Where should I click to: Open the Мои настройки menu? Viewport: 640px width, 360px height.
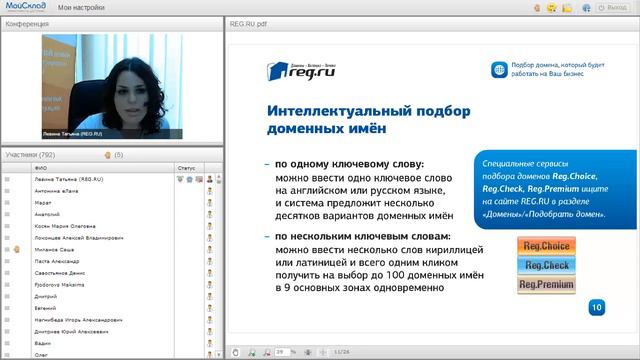[x=81, y=7]
